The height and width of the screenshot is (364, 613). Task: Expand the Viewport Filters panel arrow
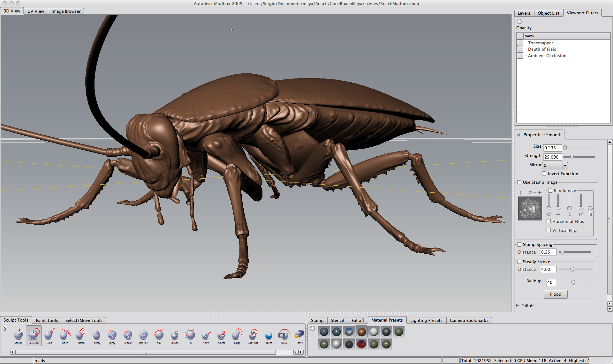(x=519, y=22)
